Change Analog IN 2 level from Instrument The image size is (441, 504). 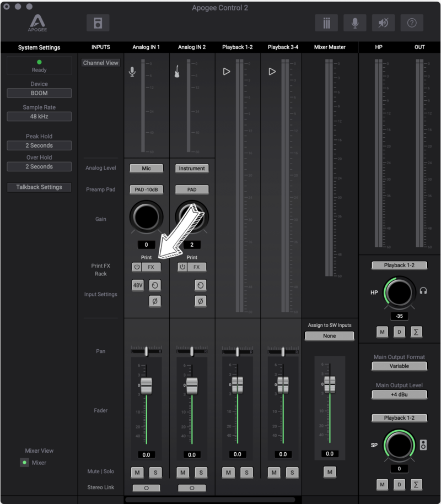coord(192,169)
